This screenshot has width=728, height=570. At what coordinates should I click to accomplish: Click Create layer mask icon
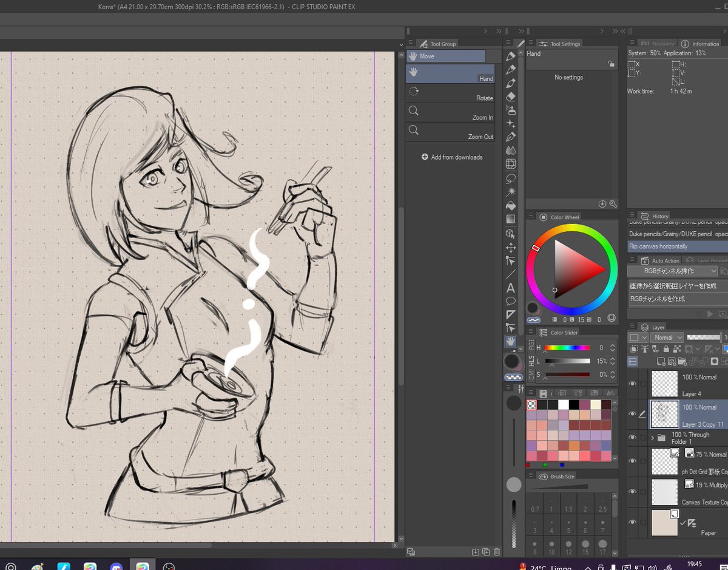[715, 361]
